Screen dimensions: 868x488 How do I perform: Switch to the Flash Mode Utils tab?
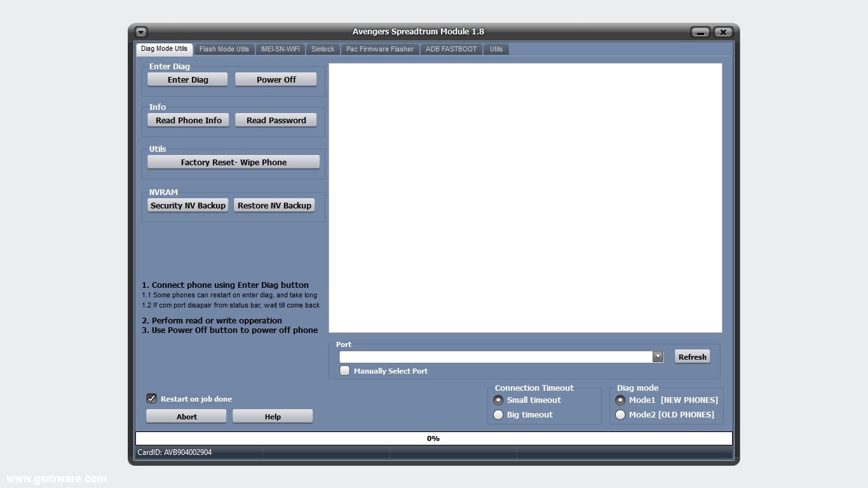(224, 49)
